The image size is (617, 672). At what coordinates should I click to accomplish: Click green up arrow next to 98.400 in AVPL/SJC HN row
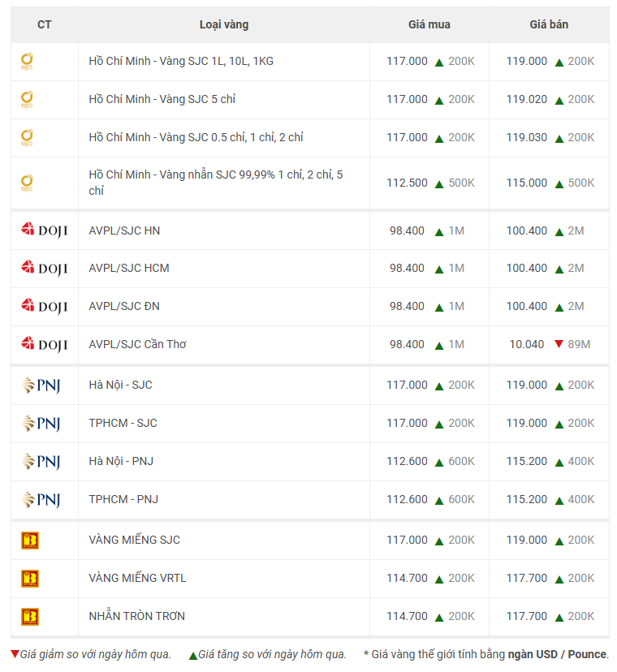pos(439,232)
